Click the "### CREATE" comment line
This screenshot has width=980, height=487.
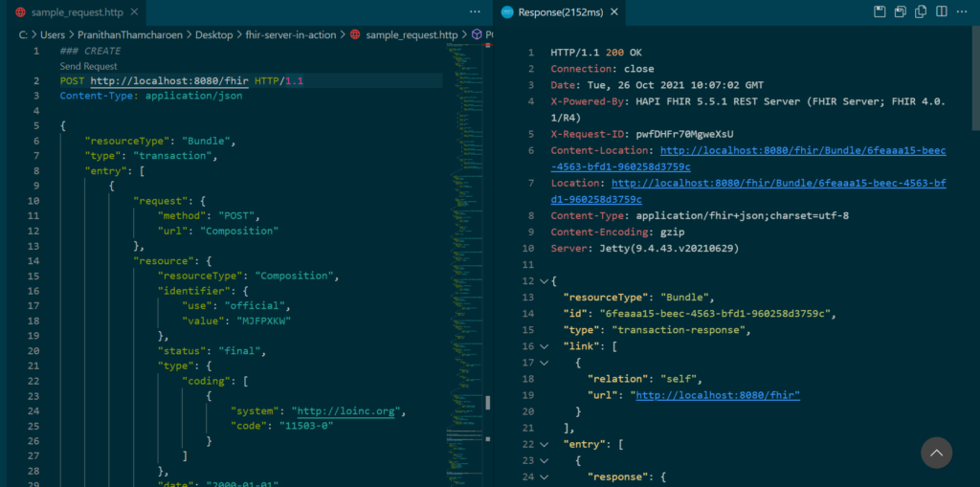click(x=90, y=51)
